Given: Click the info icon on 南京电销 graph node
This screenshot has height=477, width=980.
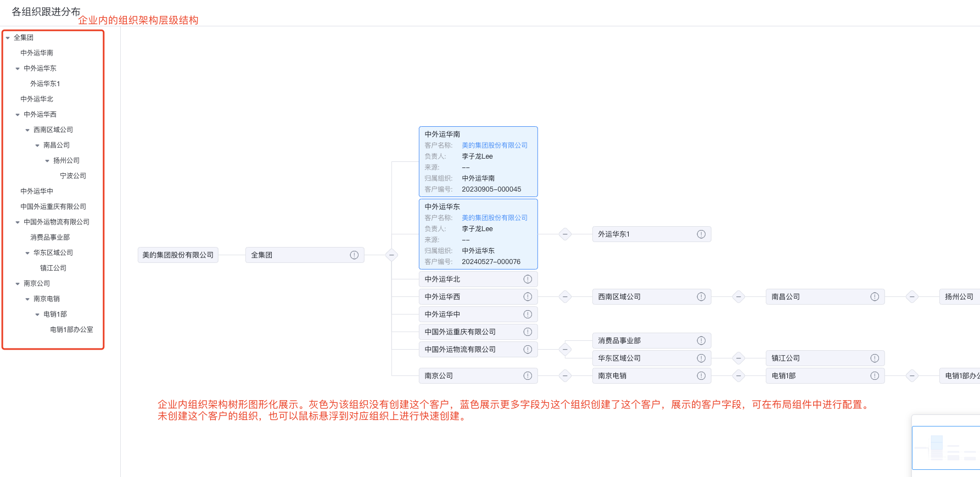Looking at the screenshot, I should [x=701, y=375].
